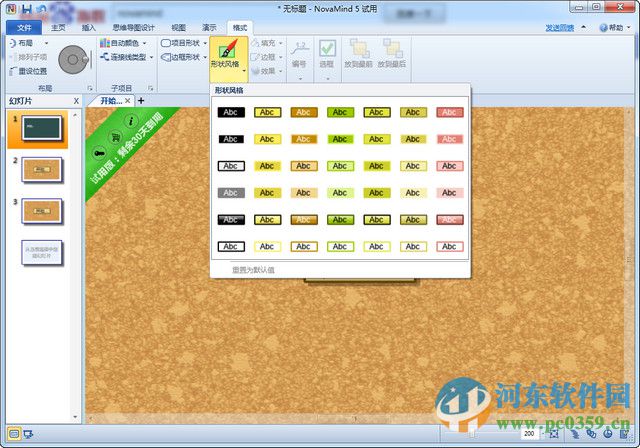Click the help globe icon beside 帮助

click(603, 28)
